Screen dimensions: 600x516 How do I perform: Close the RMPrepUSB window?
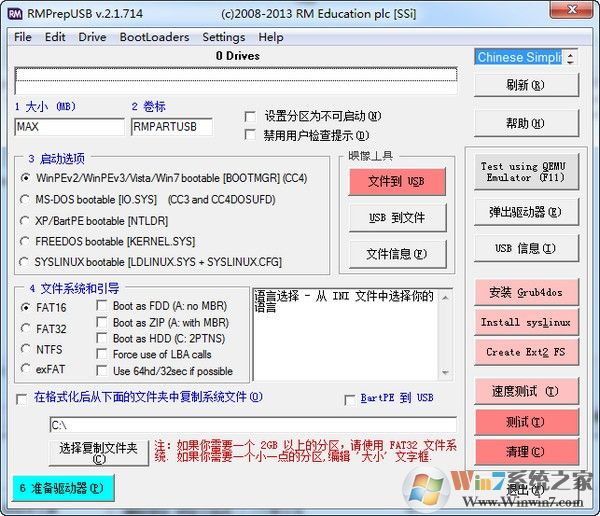tap(572, 10)
